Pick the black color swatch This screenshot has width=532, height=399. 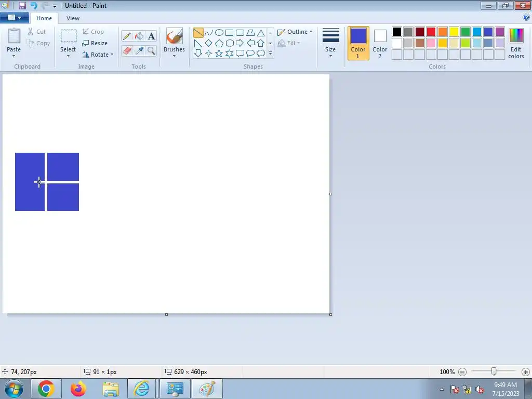pyautogui.click(x=397, y=32)
